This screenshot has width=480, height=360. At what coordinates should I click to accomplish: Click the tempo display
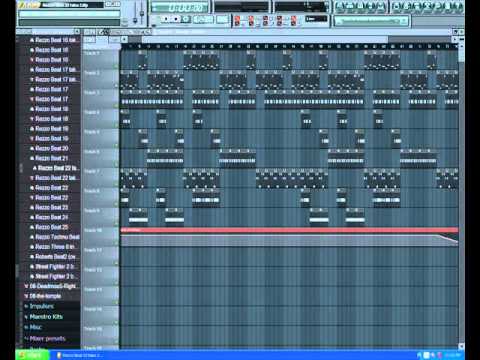(203, 19)
